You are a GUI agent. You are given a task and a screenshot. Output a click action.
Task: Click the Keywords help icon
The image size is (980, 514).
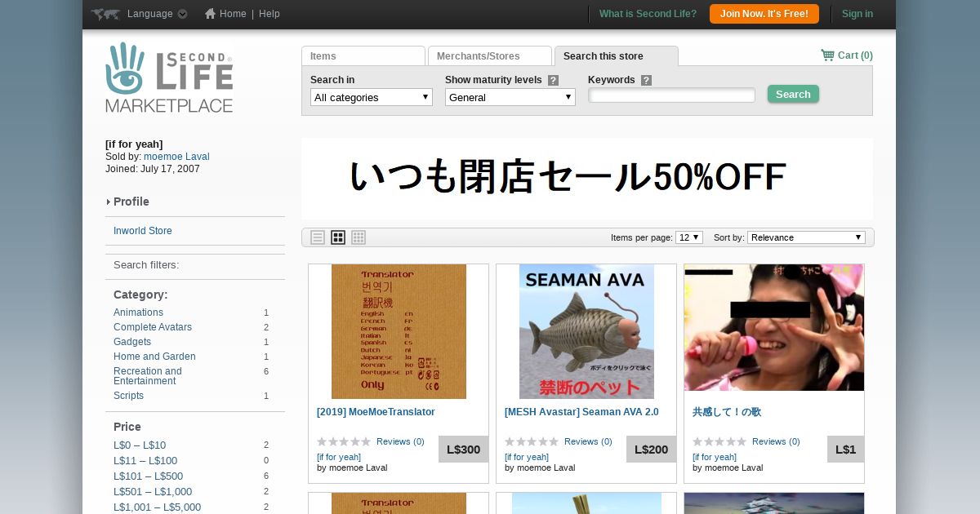pos(646,80)
